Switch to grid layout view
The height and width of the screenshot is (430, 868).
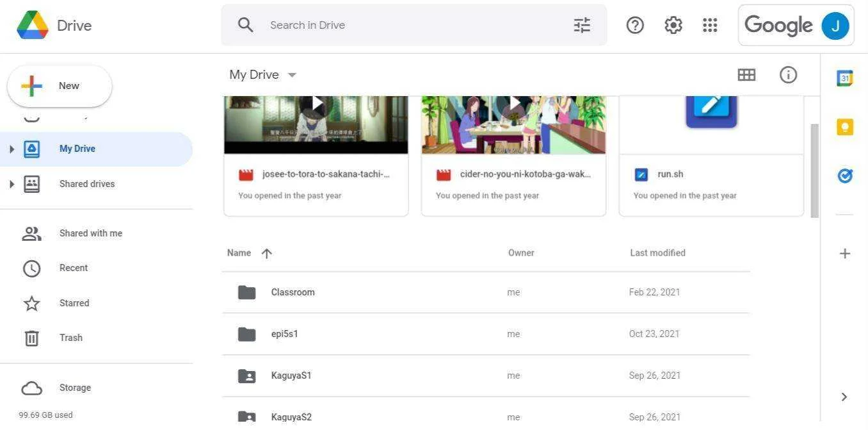coord(746,75)
